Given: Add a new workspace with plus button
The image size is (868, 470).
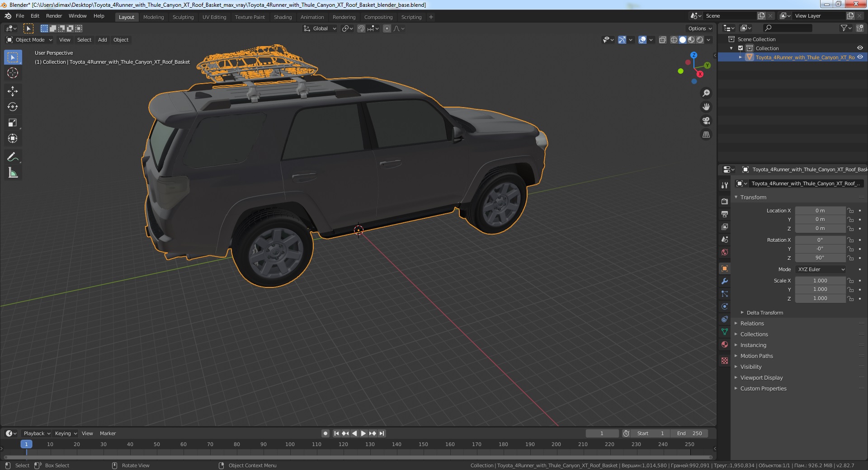Looking at the screenshot, I should 431,17.
